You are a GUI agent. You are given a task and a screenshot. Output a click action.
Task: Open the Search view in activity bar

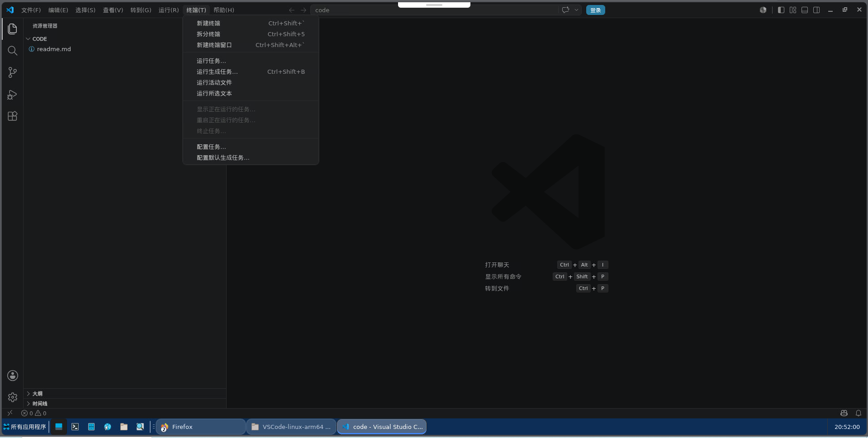point(13,51)
